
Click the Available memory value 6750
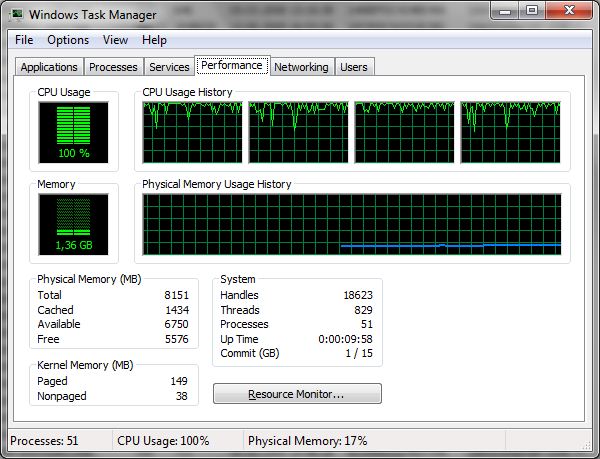click(x=176, y=324)
